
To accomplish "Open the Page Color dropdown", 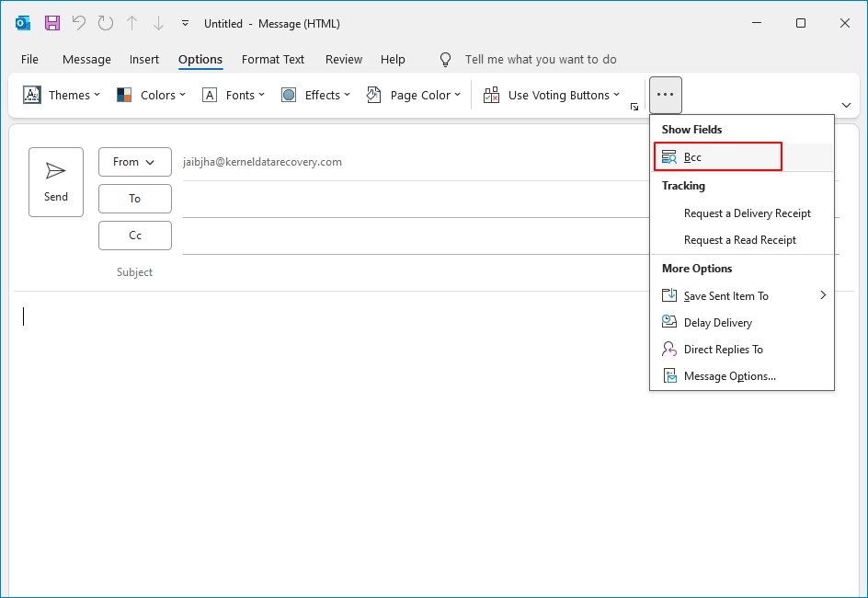I will (414, 96).
